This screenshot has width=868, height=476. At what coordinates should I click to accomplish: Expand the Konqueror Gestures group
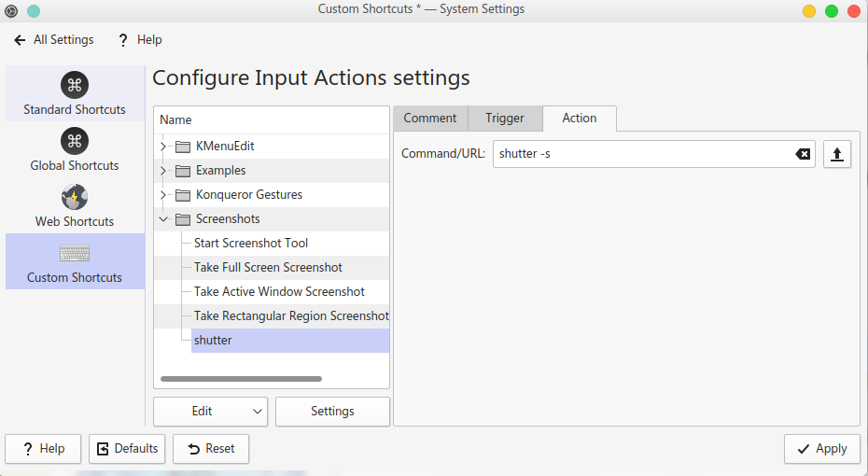[x=163, y=195]
